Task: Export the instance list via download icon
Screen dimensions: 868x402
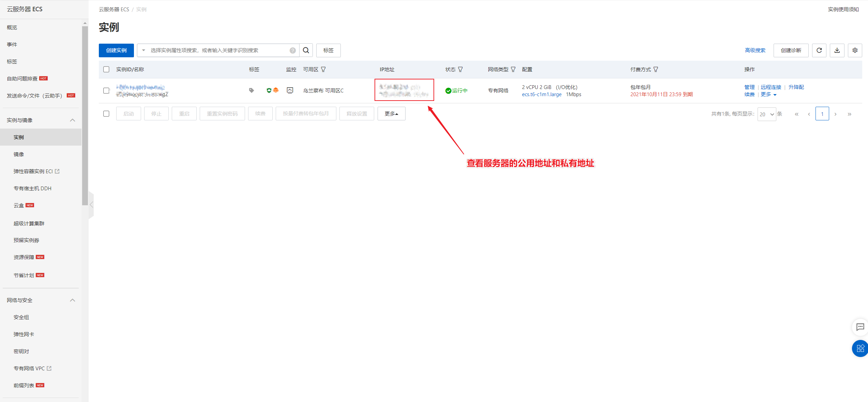Action: (x=837, y=50)
